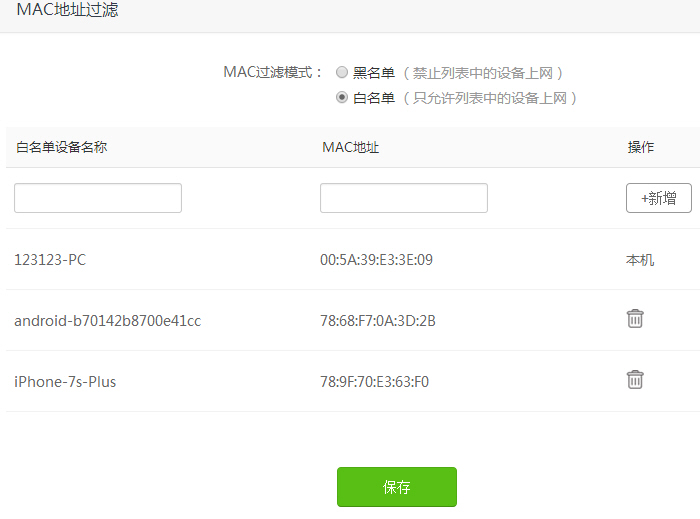This screenshot has width=700, height=519.
Task: Click MAC address 78:9F:70:E3:63:F0
Action: (x=374, y=382)
